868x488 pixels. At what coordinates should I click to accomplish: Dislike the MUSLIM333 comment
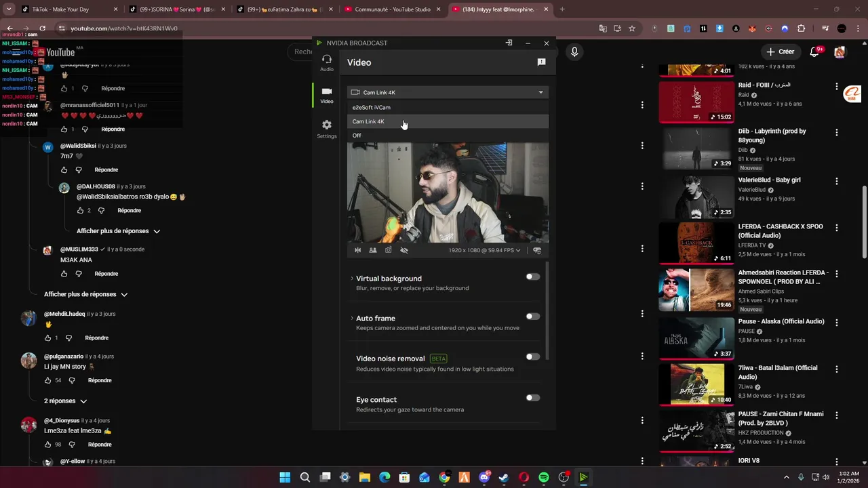click(79, 274)
